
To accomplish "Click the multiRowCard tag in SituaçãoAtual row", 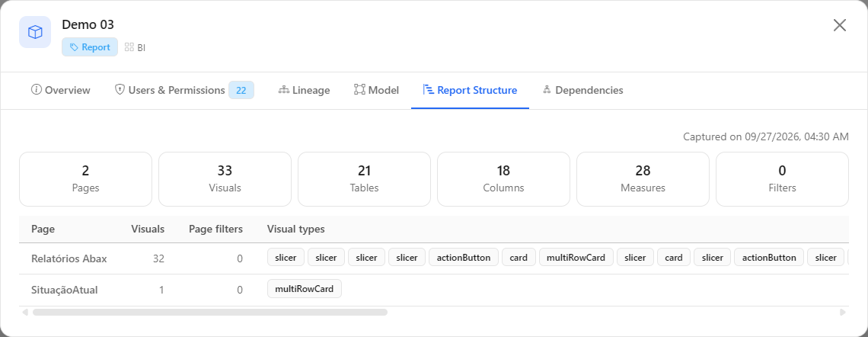I will coord(305,289).
